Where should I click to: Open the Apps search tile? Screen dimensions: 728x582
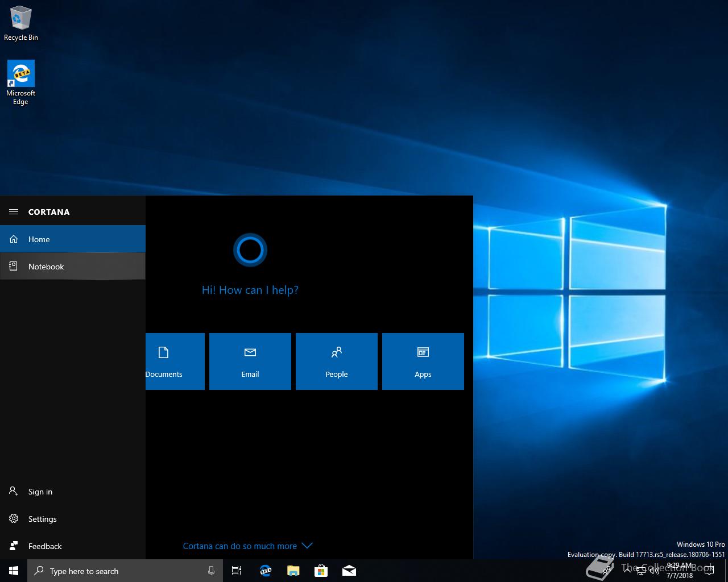(423, 361)
